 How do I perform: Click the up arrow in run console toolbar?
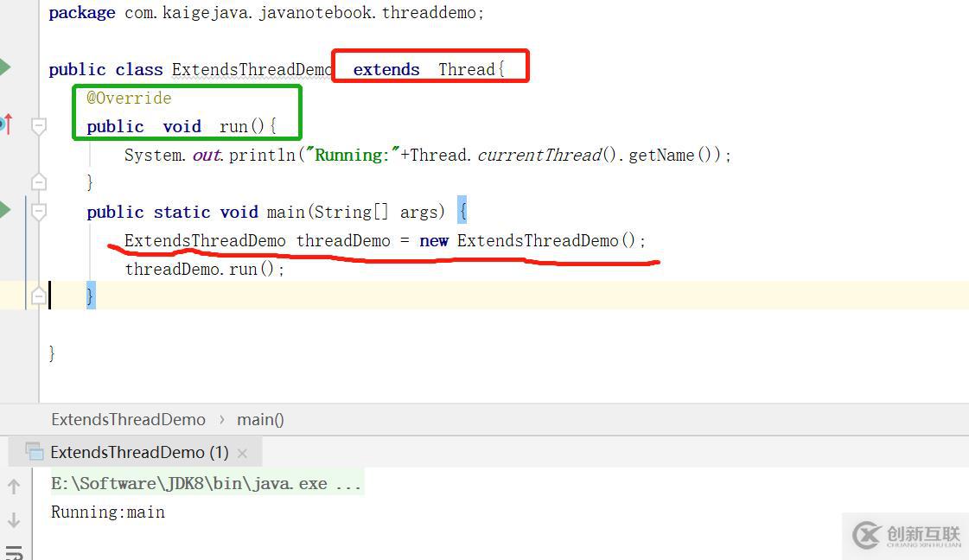coord(14,487)
